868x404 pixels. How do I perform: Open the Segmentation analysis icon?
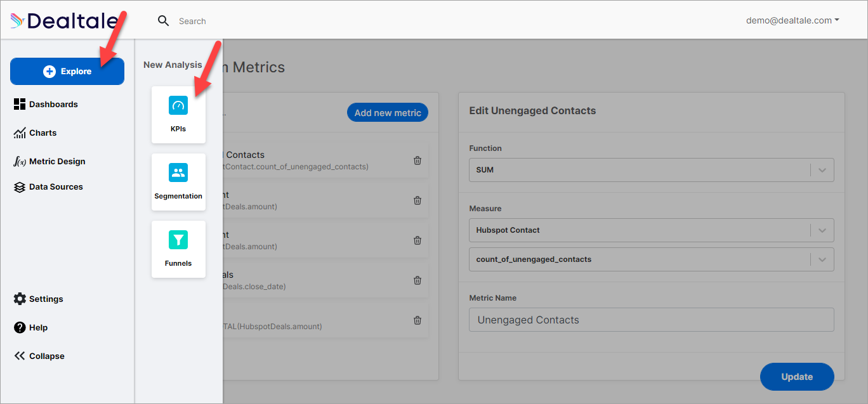click(178, 173)
